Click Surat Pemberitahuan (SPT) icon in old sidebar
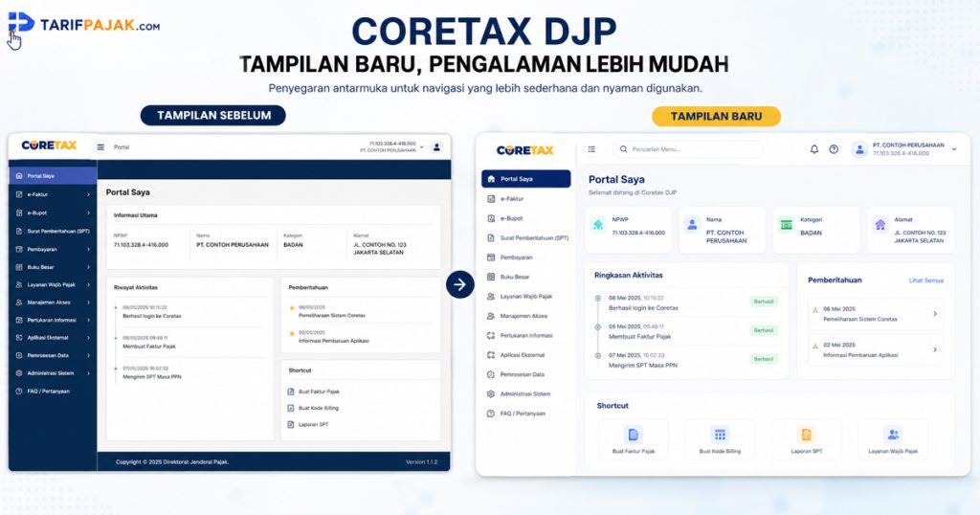The image size is (980, 515). 19,232
